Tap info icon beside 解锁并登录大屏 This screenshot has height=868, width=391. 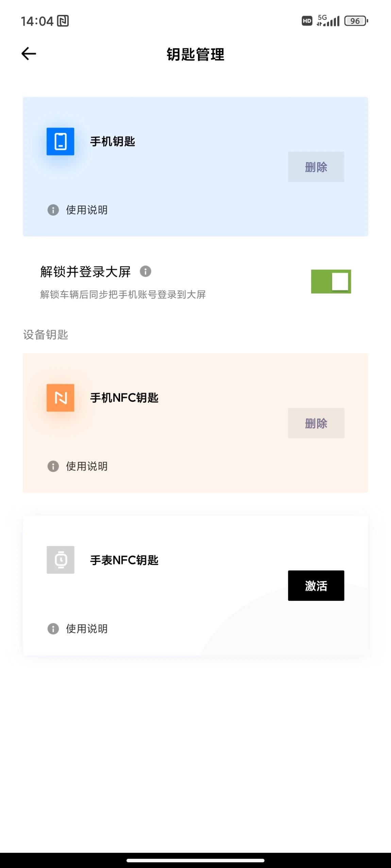click(146, 271)
